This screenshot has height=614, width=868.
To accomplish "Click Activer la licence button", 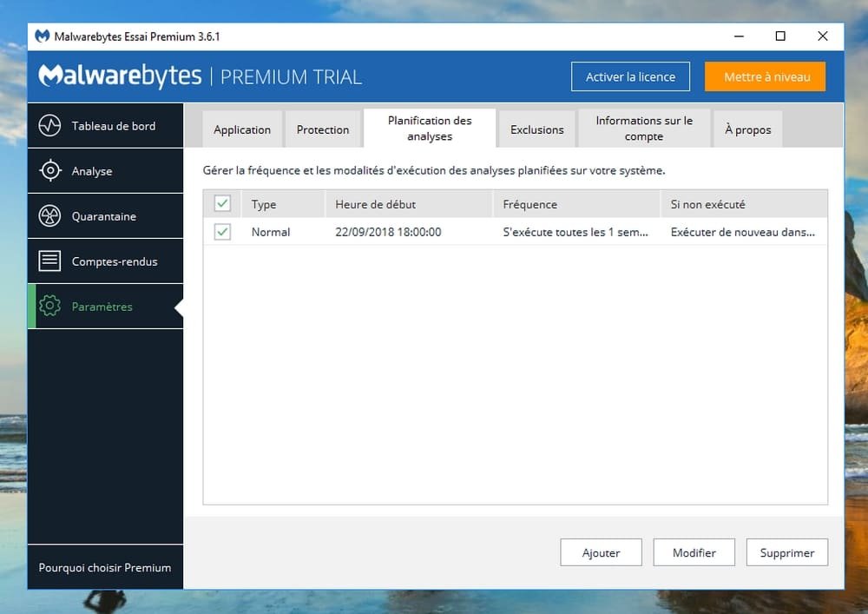I will pos(630,77).
